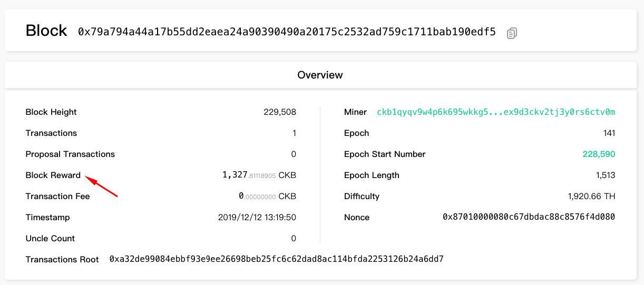Image resolution: width=644 pixels, height=285 pixels.
Task: Click the Block title heading
Action: tap(46, 31)
